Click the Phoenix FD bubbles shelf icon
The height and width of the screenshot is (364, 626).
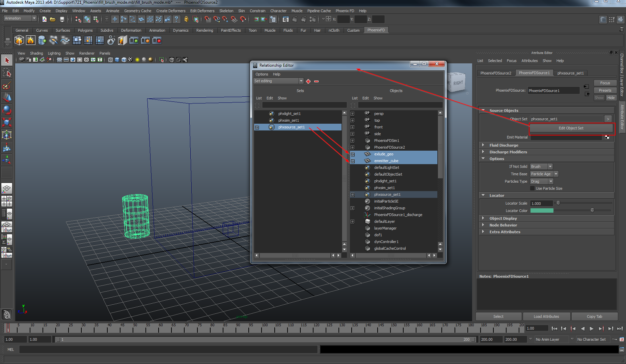[x=111, y=40]
